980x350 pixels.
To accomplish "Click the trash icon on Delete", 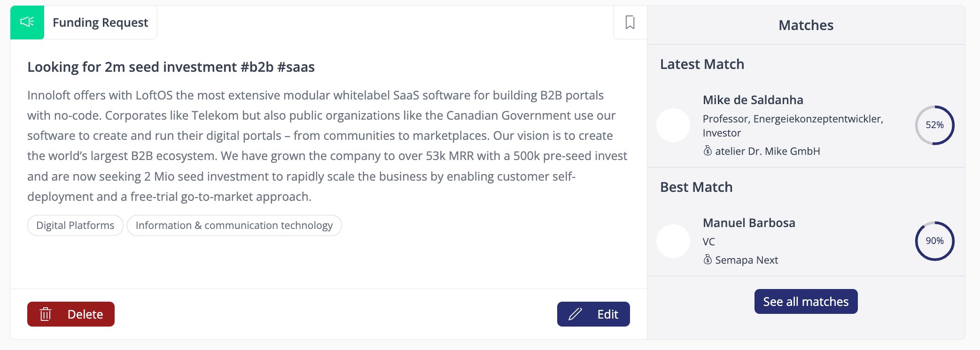I will (46, 314).
